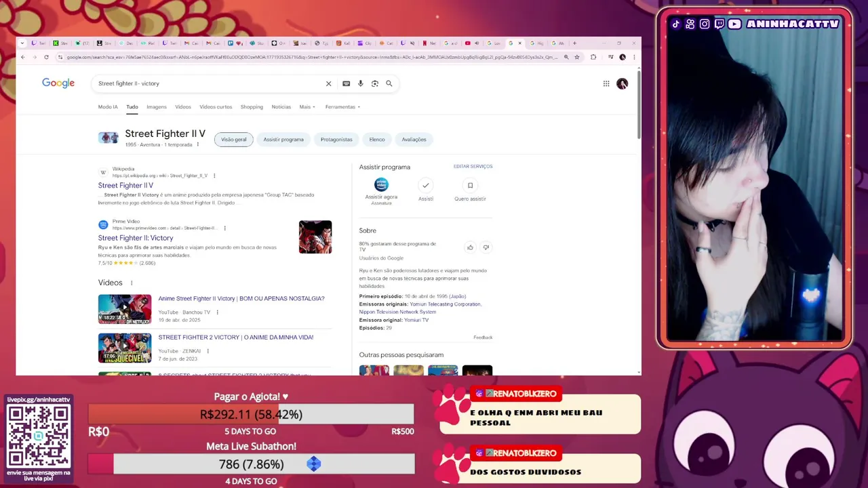Submit search with the magnifying glass icon
Image resolution: width=868 pixels, height=488 pixels.
389,83
